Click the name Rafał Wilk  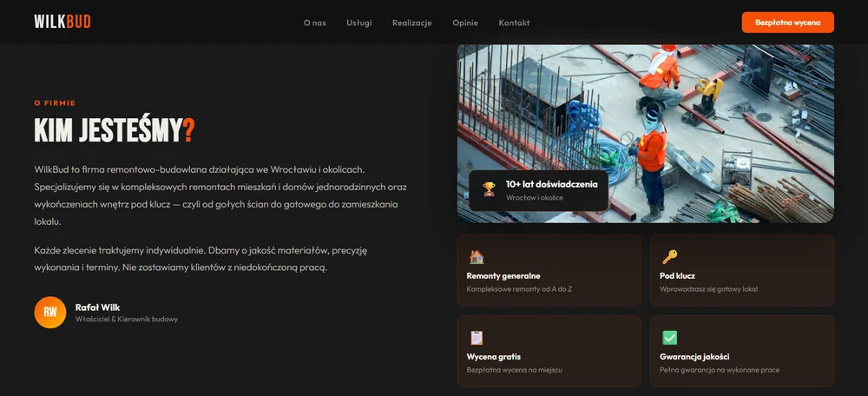coord(97,307)
